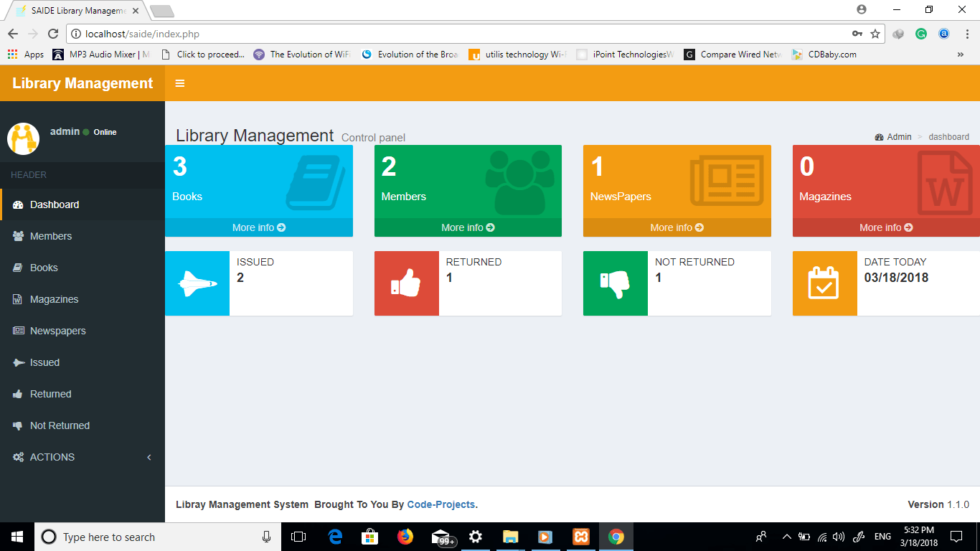The width and height of the screenshot is (980, 551).
Task: Toggle the sidebar with the hamburger icon
Action: (179, 83)
